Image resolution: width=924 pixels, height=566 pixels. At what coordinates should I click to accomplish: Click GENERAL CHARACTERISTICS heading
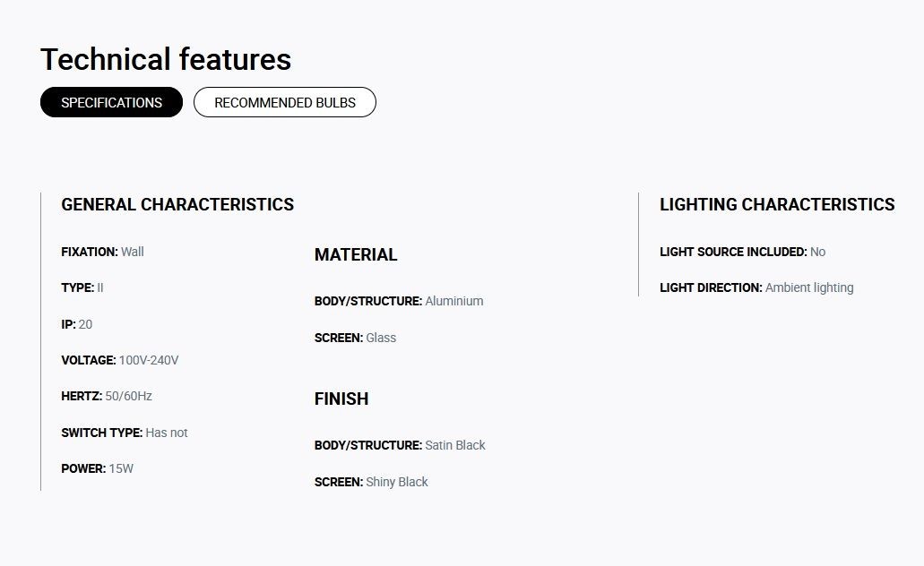coord(177,204)
